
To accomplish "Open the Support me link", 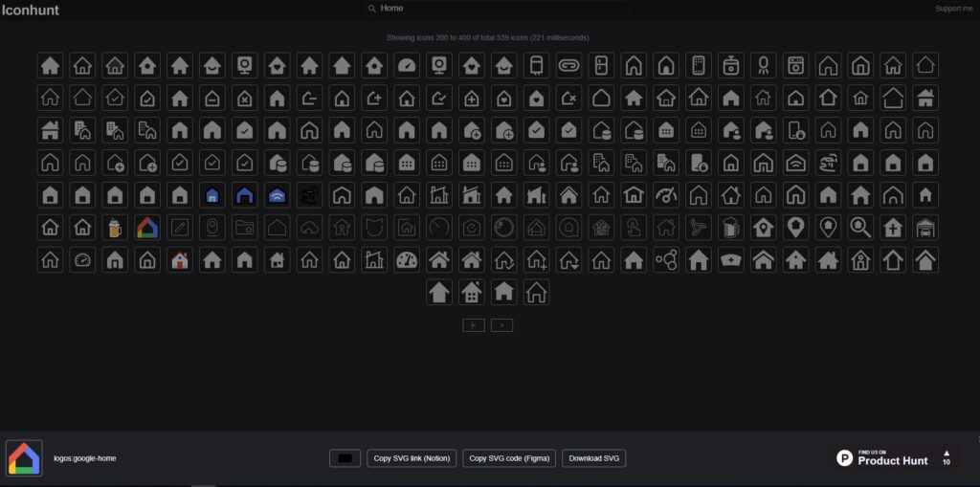I will coord(954,8).
